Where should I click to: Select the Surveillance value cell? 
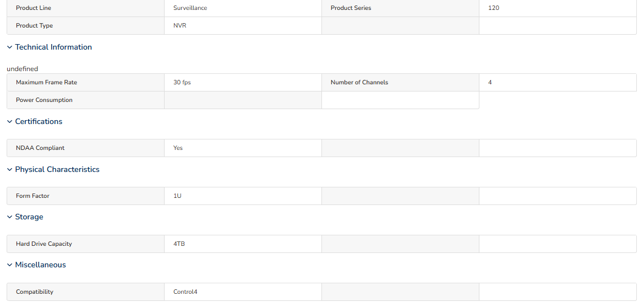(243, 8)
